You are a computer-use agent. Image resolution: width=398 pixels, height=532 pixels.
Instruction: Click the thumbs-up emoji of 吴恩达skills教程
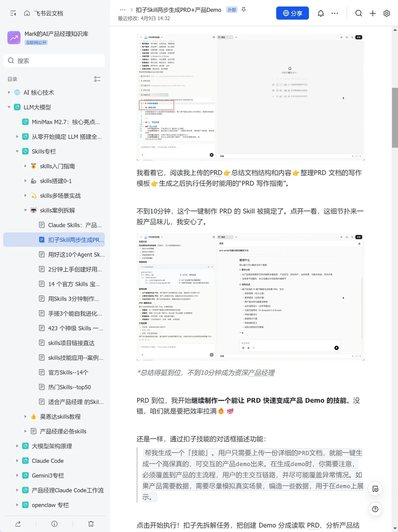click(34, 417)
